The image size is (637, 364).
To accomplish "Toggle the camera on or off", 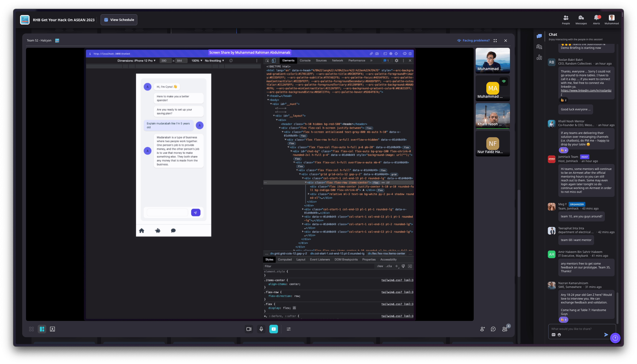I will click(x=249, y=329).
